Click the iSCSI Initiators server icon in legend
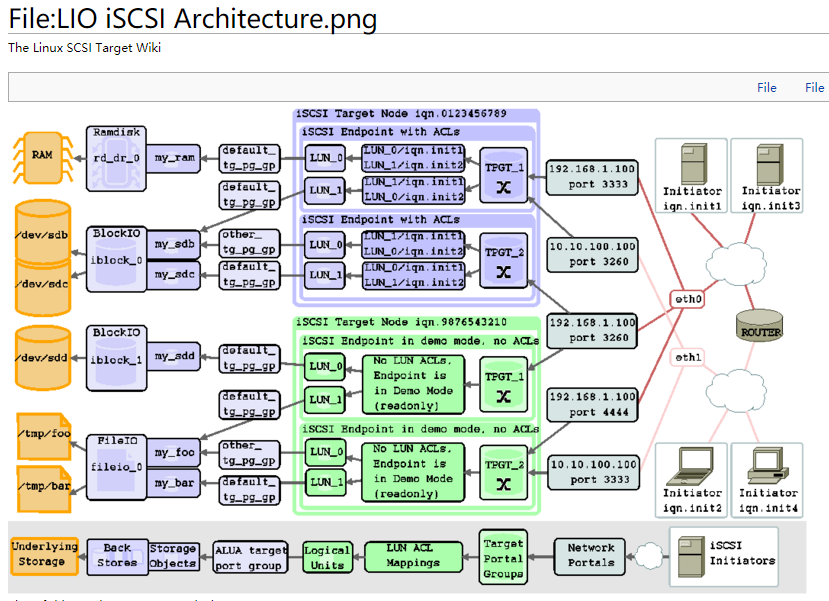 pos(691,556)
